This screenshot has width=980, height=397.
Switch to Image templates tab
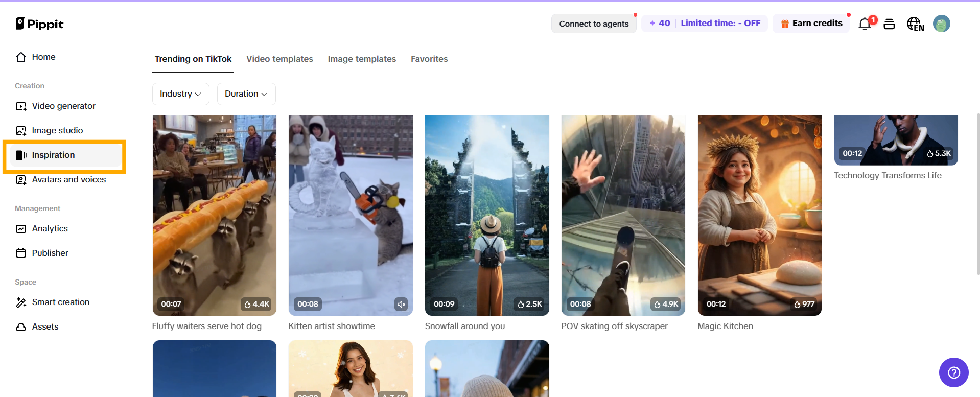pyautogui.click(x=362, y=59)
